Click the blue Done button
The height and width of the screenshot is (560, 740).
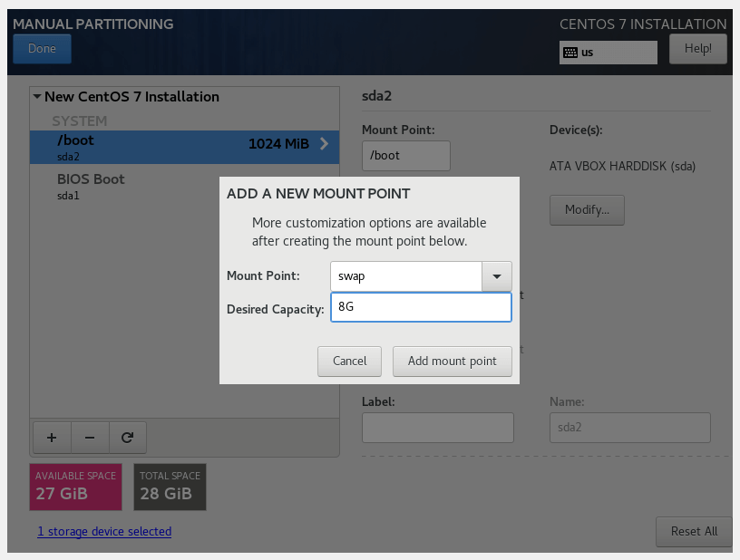[x=42, y=49]
